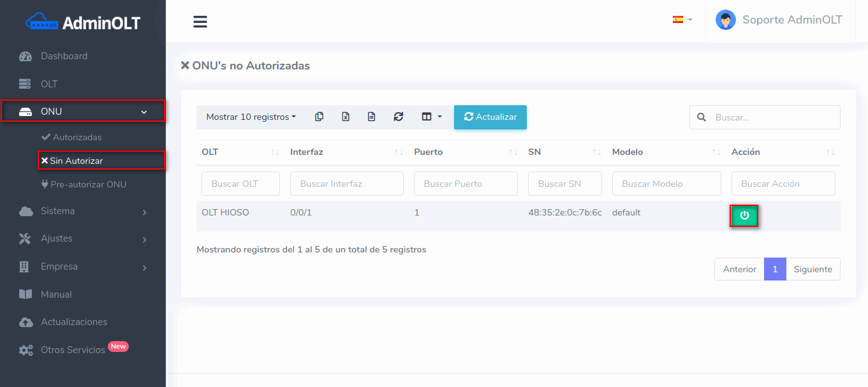Toggle the sidebar with the hamburger icon

[x=200, y=22]
